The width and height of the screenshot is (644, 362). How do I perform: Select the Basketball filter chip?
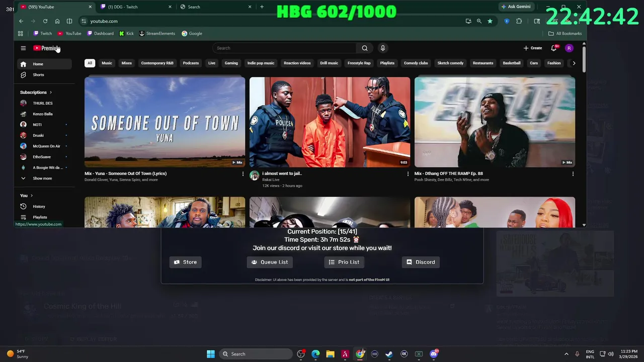pyautogui.click(x=511, y=63)
